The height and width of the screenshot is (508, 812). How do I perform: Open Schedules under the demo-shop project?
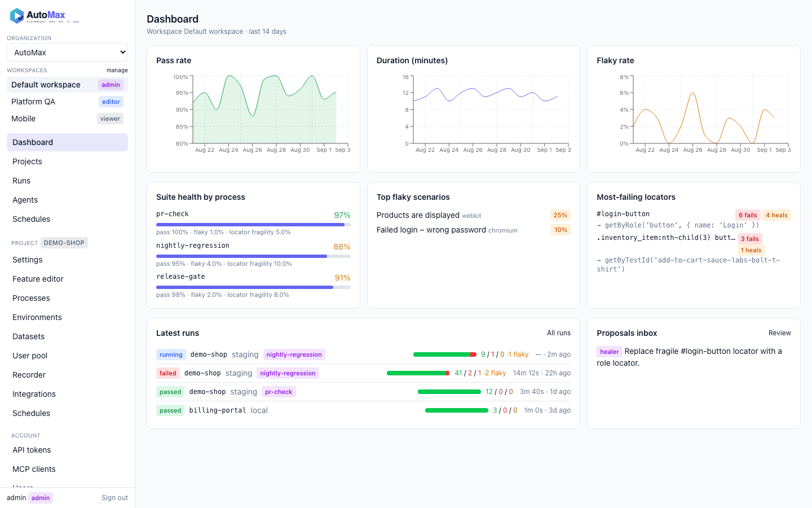[67, 413]
